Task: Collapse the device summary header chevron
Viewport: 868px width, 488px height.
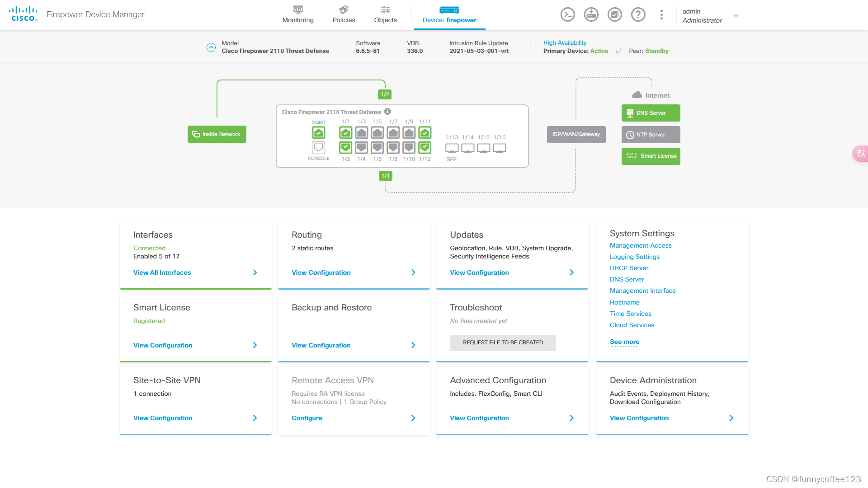Action: (x=211, y=47)
